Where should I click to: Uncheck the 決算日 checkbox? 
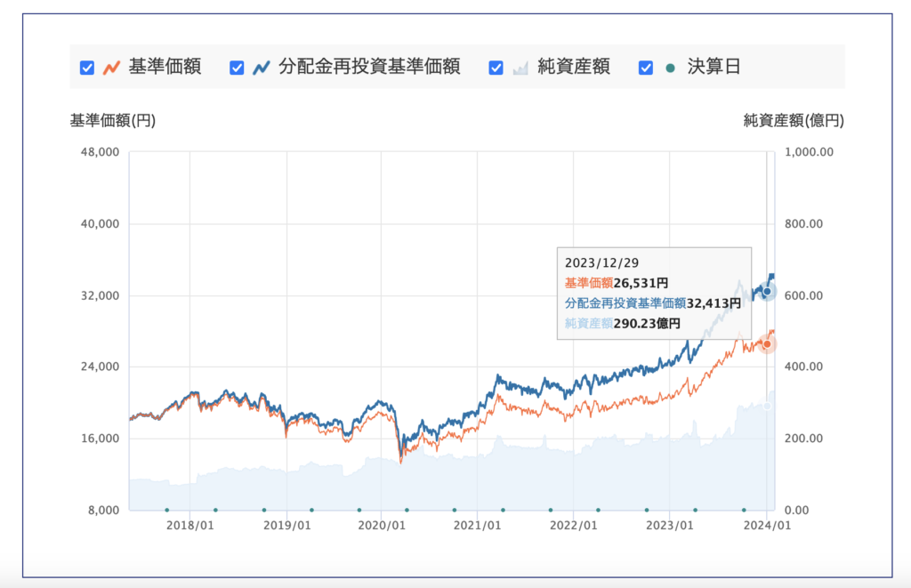[646, 68]
